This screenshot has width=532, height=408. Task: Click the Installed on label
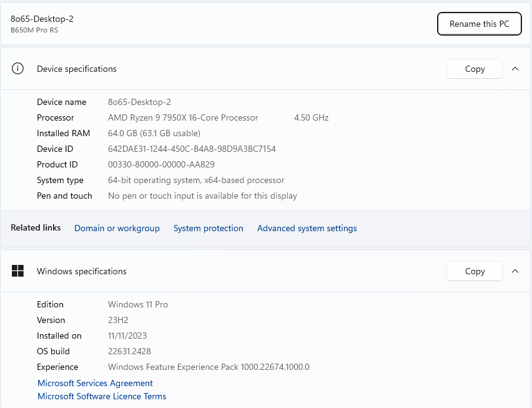59,336
